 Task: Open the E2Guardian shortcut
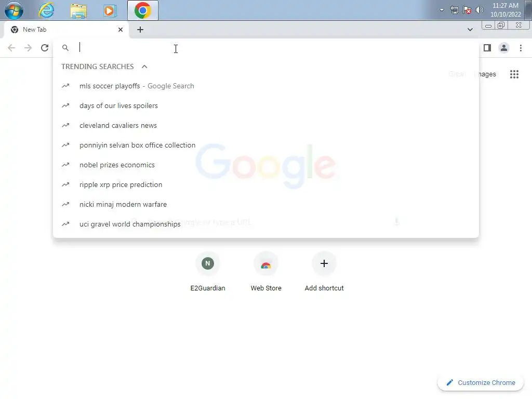pos(208,272)
